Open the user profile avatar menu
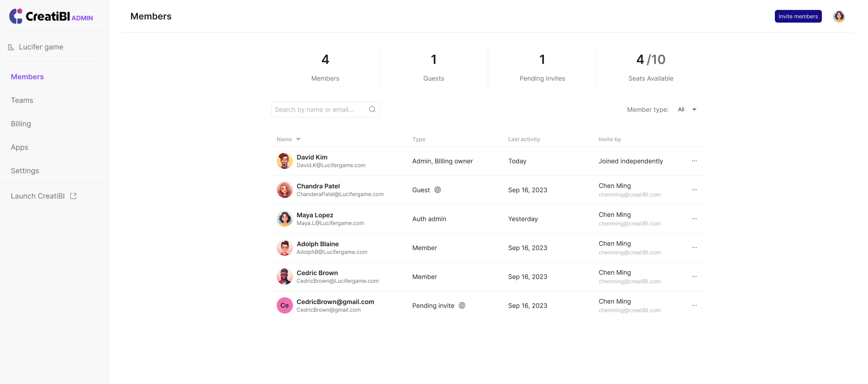This screenshot has width=868, height=384. pos(839,16)
